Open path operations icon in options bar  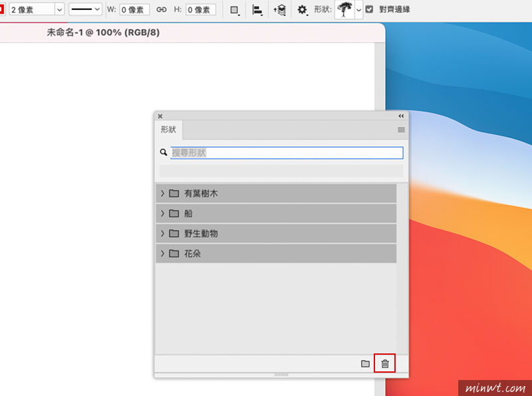[235, 10]
